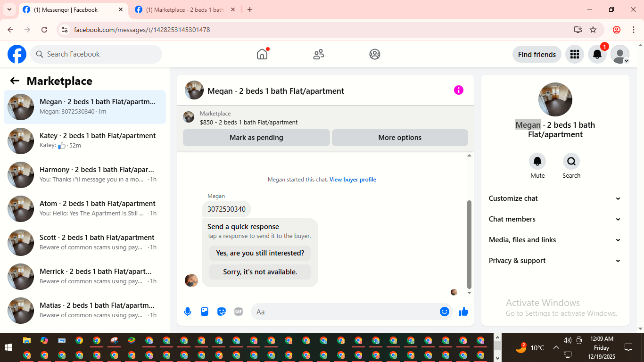Click More options button

click(400, 138)
